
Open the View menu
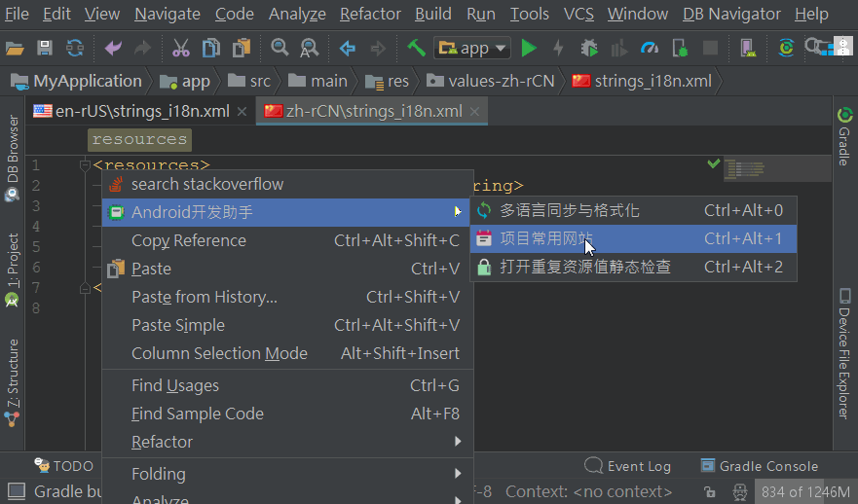tap(102, 14)
